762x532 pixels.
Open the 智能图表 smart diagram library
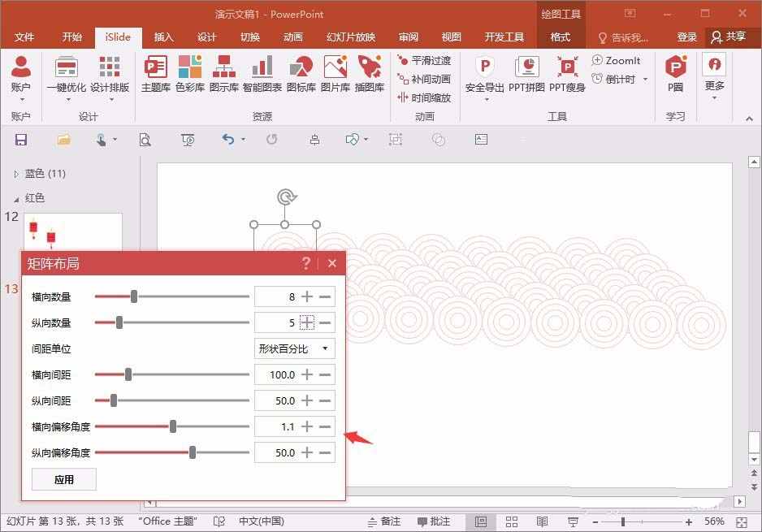(263, 73)
